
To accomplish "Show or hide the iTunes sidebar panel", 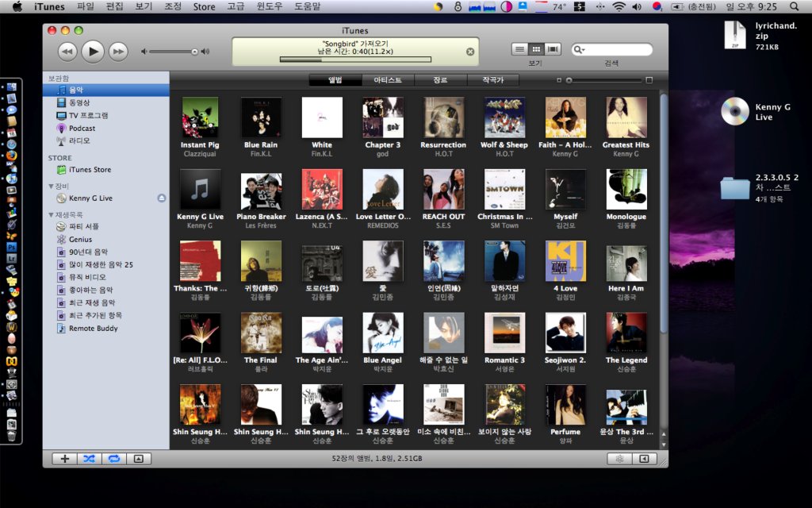I will tap(644, 459).
